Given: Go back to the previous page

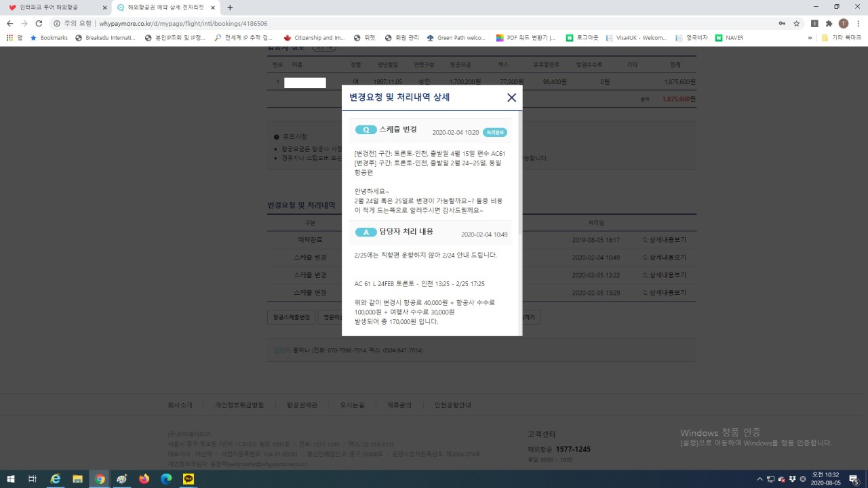Looking at the screenshot, I should coord(9,23).
